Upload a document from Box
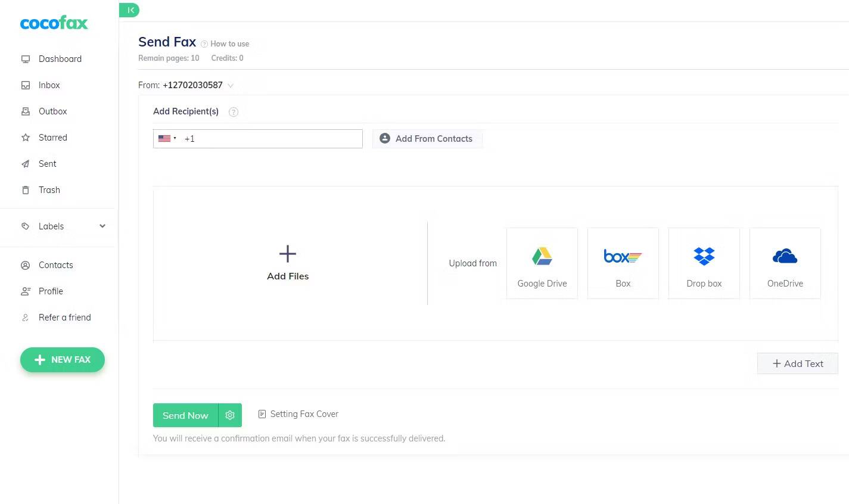 (623, 263)
